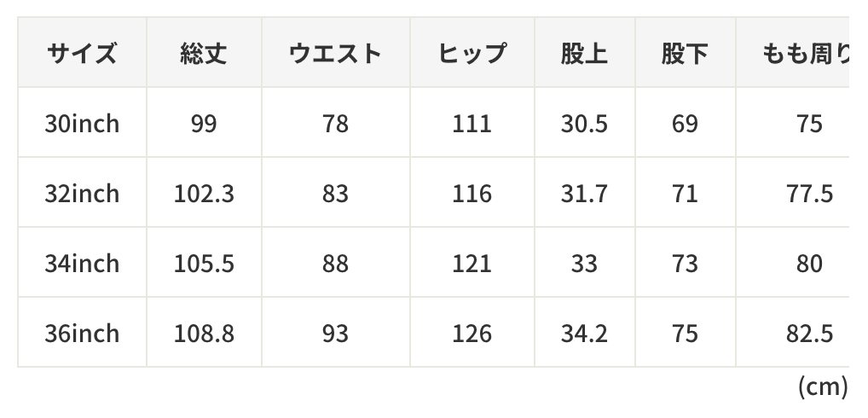The height and width of the screenshot is (418, 868).
Task: Click the 股上 column header
Action: [584, 54]
